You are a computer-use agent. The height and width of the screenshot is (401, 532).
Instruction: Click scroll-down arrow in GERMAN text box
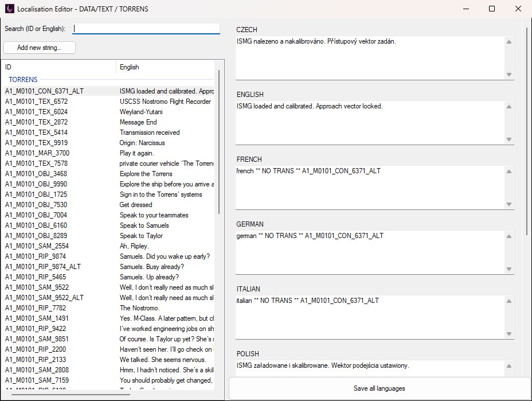[509, 269]
